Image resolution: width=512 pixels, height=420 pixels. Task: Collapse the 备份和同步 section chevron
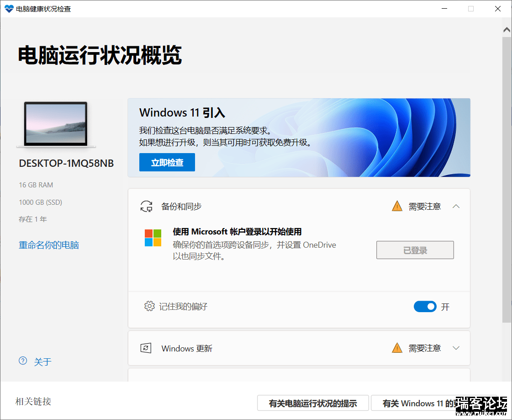pos(456,206)
